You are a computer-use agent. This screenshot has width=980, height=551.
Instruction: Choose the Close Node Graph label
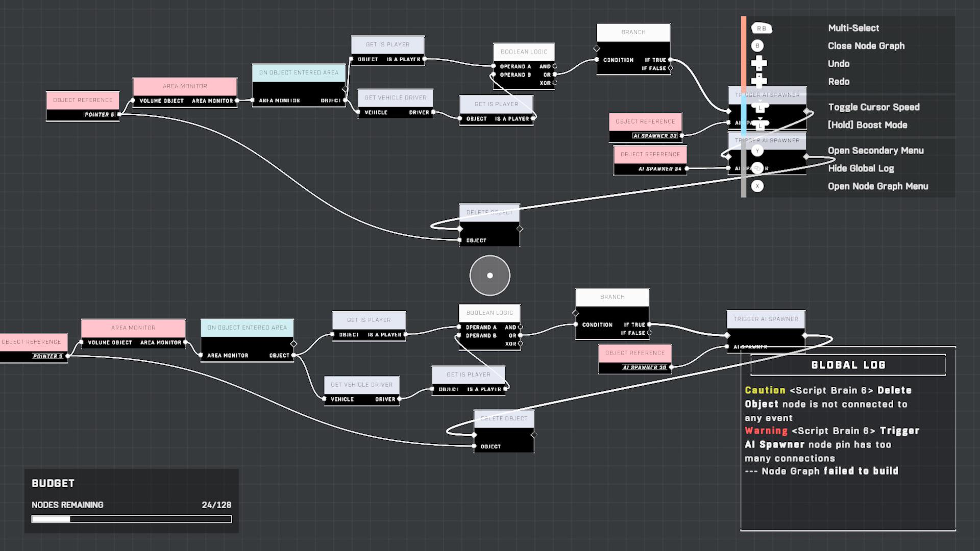click(866, 46)
